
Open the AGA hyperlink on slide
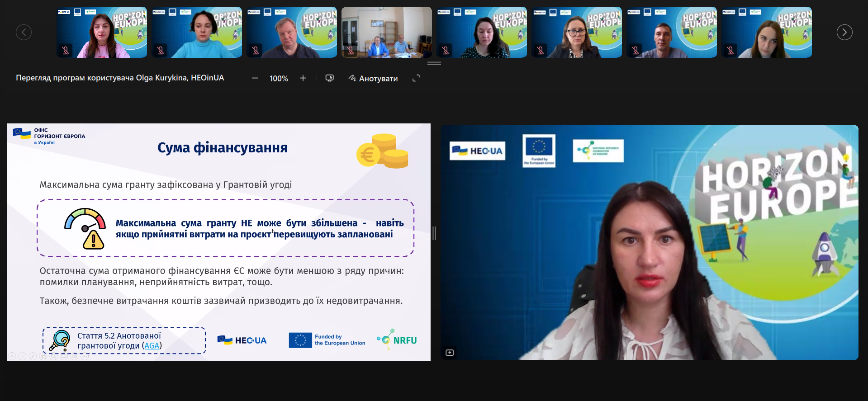click(x=152, y=346)
